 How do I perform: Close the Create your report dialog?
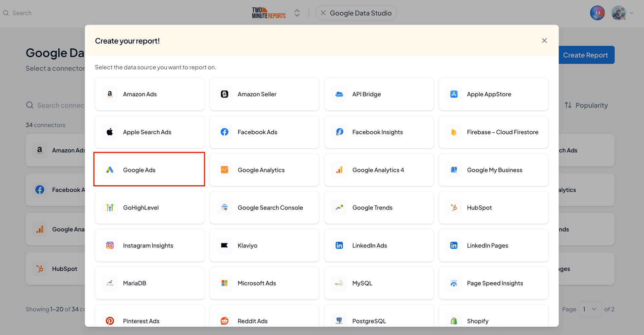[x=544, y=41]
